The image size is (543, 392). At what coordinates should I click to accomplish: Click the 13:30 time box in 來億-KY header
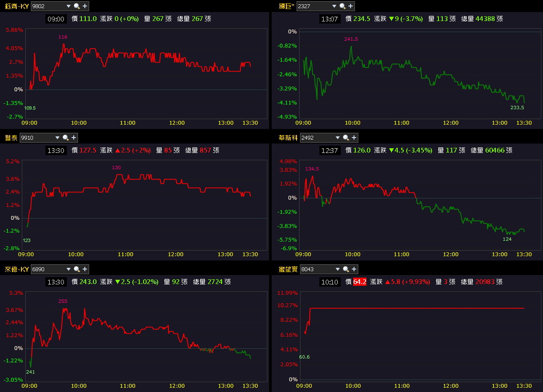point(56,282)
